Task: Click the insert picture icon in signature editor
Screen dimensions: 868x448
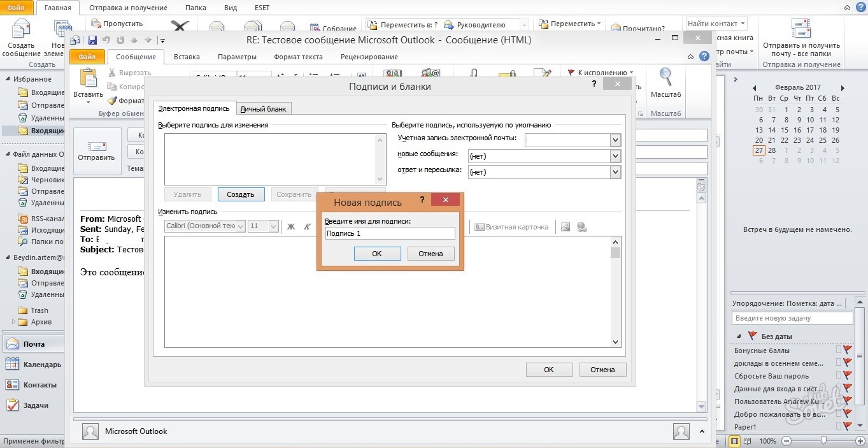Action: [x=565, y=227]
